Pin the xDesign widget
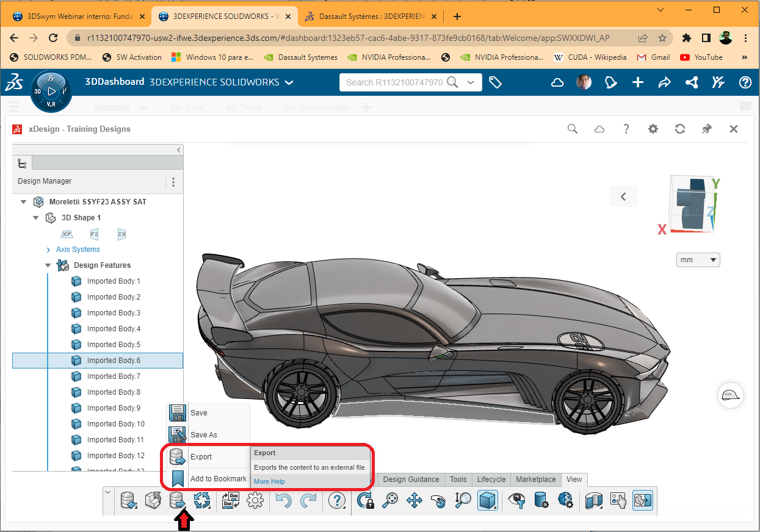The image size is (760, 532). pos(707,129)
